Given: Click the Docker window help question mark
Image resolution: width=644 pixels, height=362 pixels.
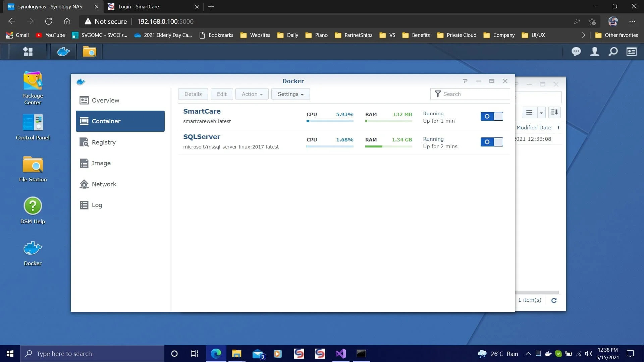Looking at the screenshot, I should coord(465,81).
